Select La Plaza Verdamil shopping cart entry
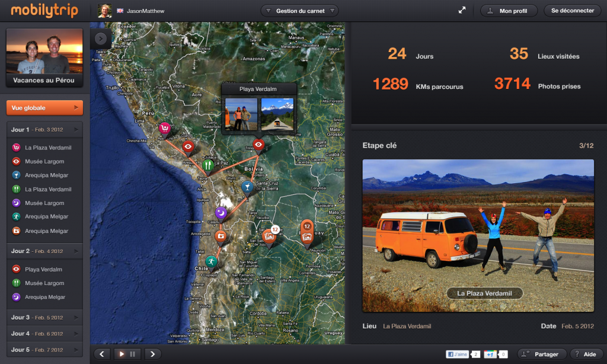This screenshot has width=607, height=364. [x=42, y=148]
